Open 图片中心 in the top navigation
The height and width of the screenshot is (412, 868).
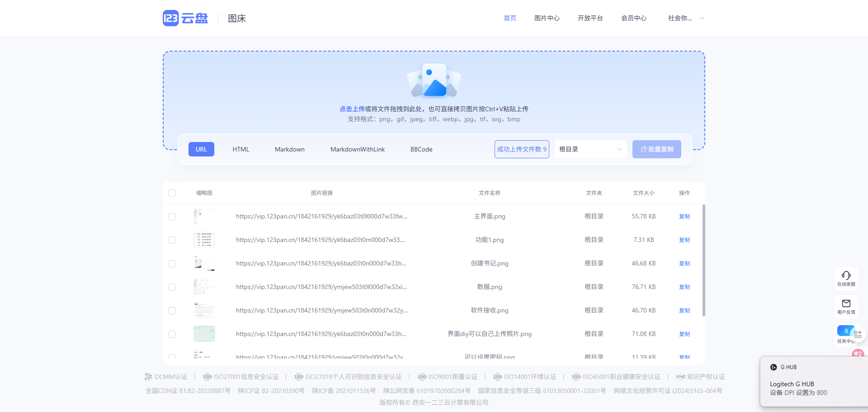coord(547,18)
